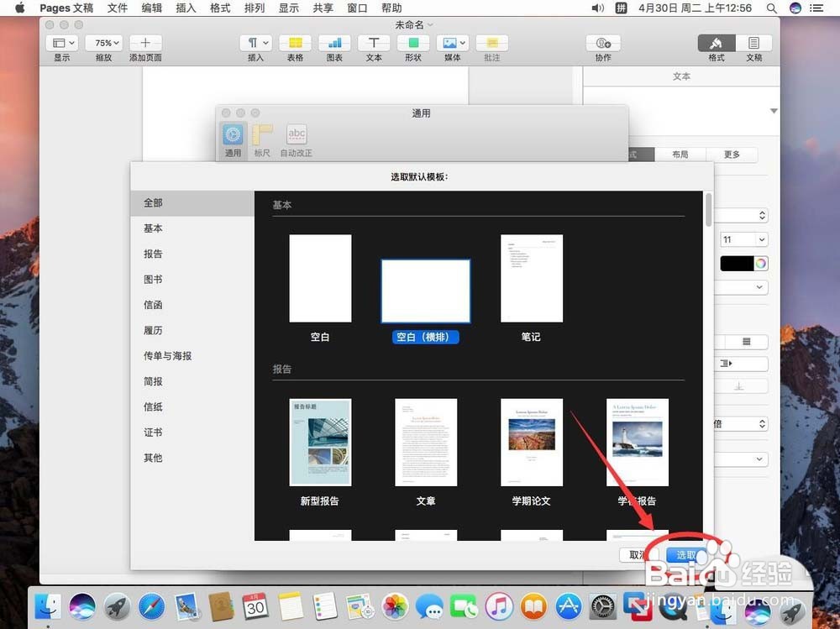
Task: Choose the 学期论文 term paper thumbnail
Action: 532,443
